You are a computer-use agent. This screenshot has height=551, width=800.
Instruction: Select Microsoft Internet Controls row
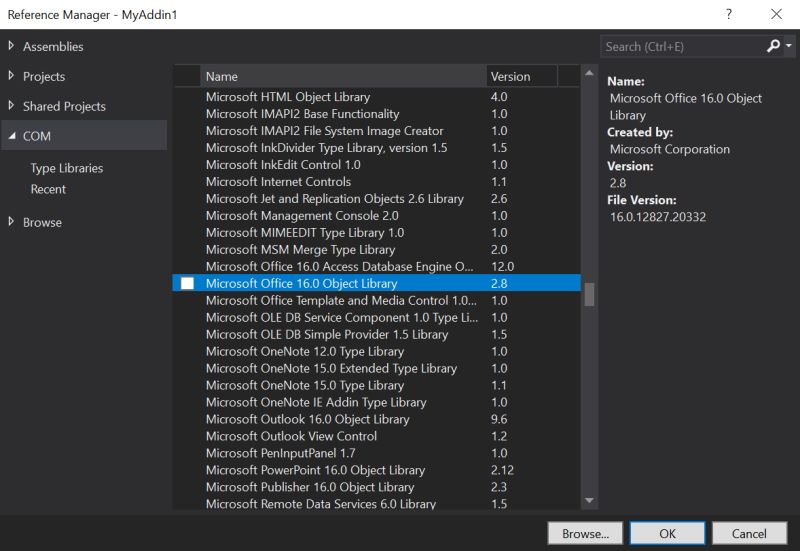click(377, 182)
